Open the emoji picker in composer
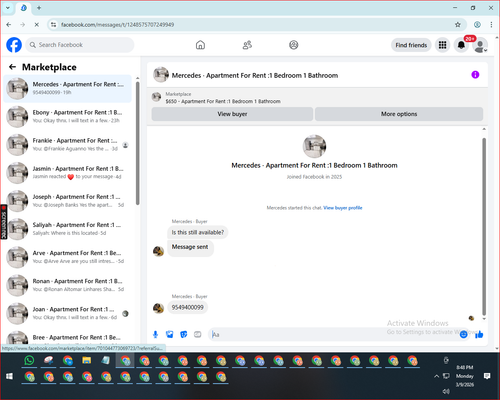Viewport: 500px width, 400px height. [x=463, y=334]
